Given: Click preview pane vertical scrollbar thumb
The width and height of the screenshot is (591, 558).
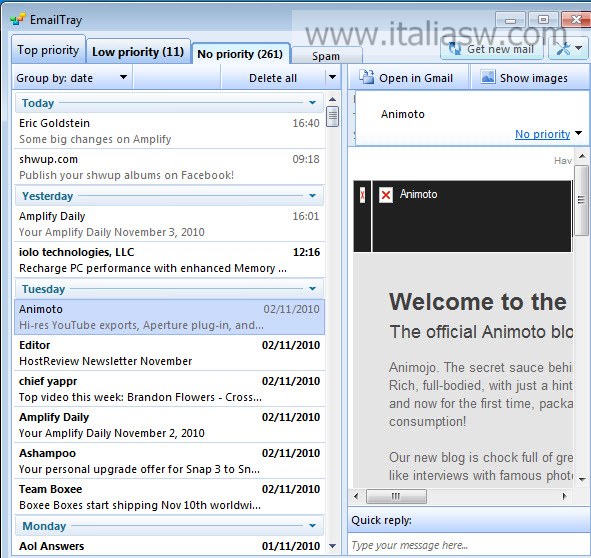Looking at the screenshot, I should [x=581, y=200].
